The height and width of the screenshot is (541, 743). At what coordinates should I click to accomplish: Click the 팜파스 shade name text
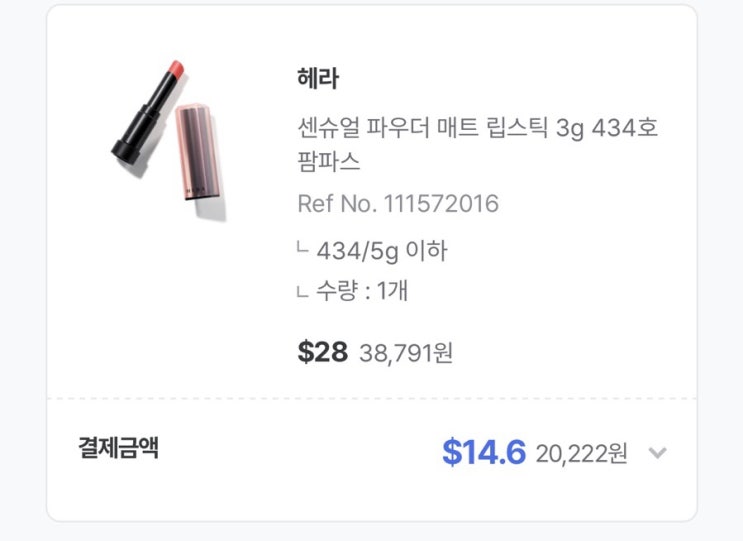pos(329,160)
